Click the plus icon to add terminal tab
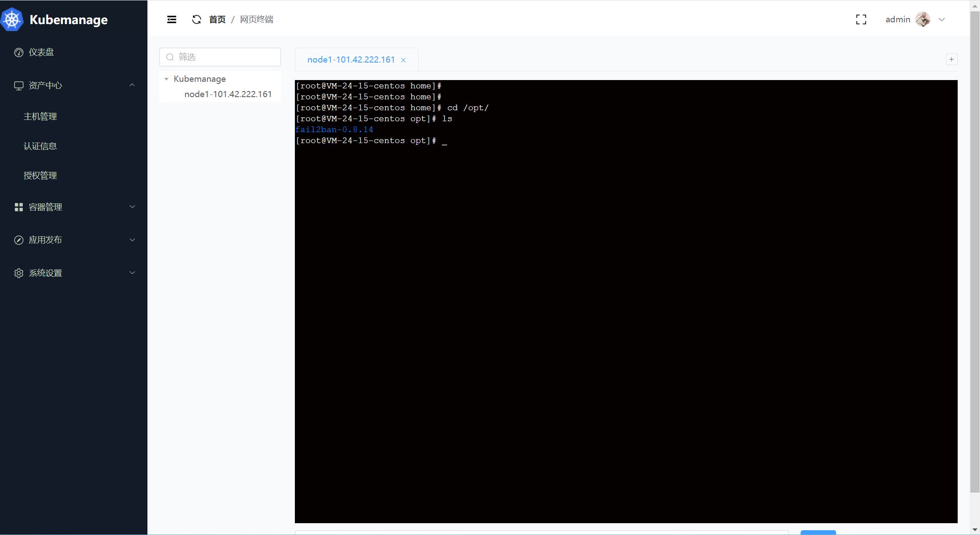The image size is (980, 535). point(951,59)
